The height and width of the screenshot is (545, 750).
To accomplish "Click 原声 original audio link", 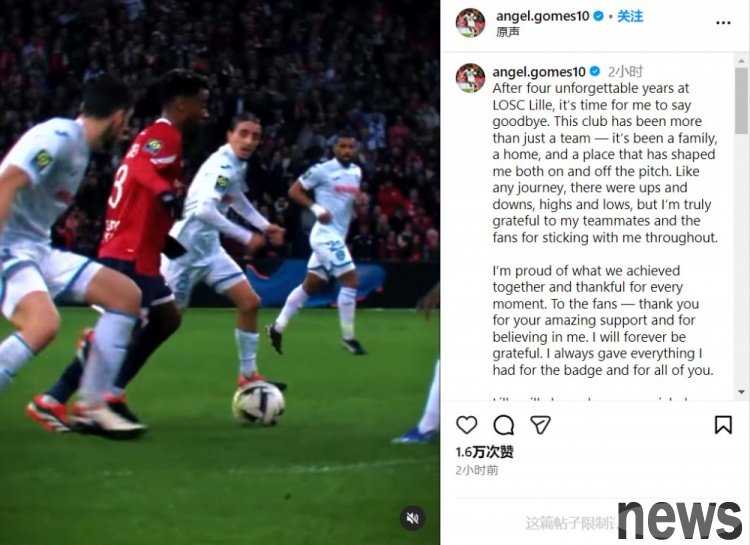I will pyautogui.click(x=507, y=32).
